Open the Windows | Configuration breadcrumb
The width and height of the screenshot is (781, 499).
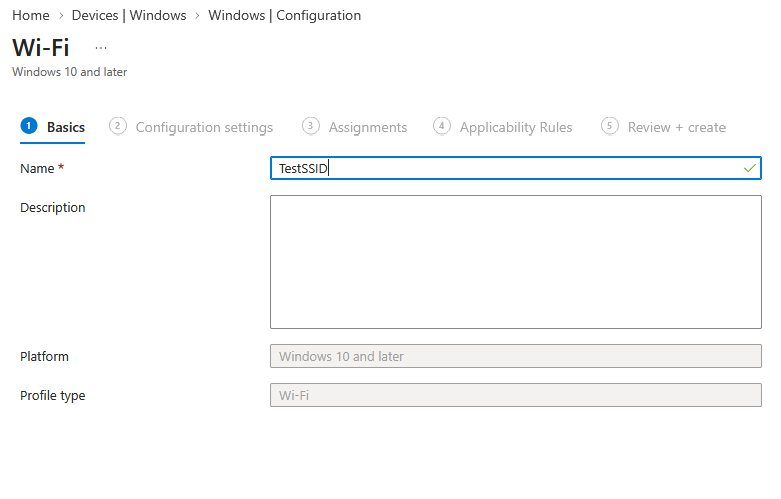point(284,15)
